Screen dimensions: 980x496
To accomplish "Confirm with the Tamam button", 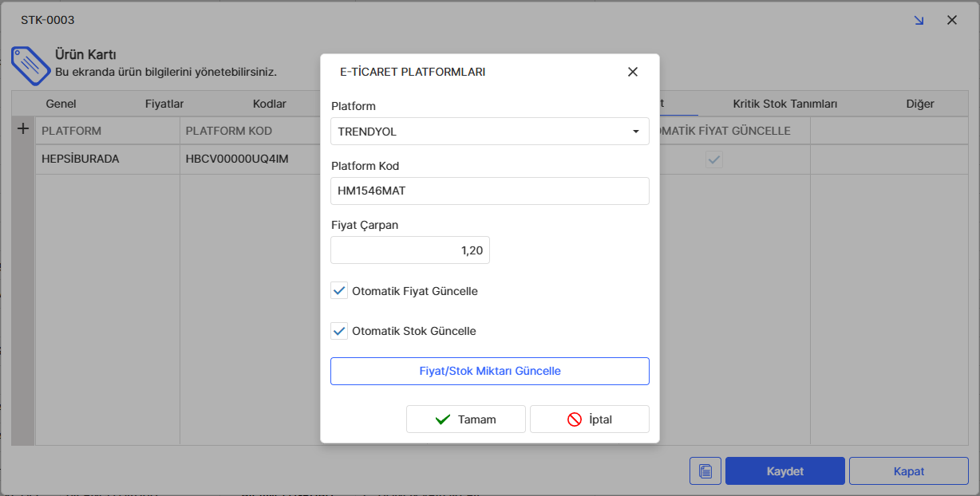I will tap(466, 419).
